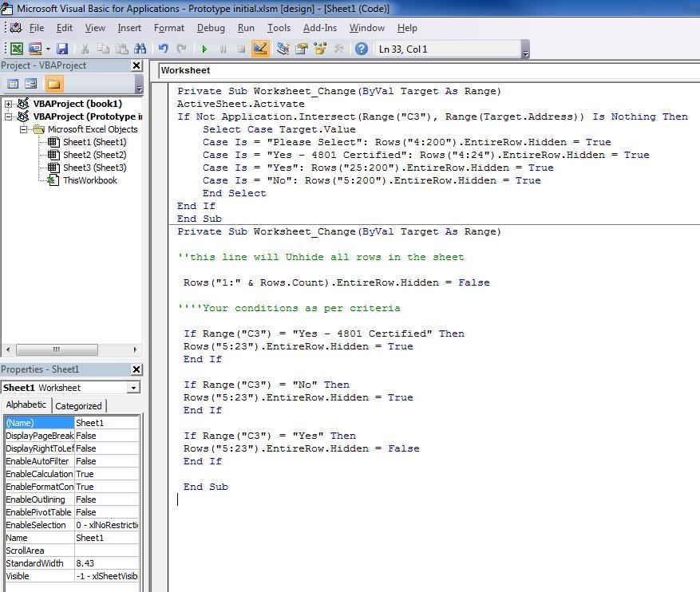Image resolution: width=700 pixels, height=592 pixels.
Task: Toggle Folders view in Project panel
Action: click(x=53, y=84)
